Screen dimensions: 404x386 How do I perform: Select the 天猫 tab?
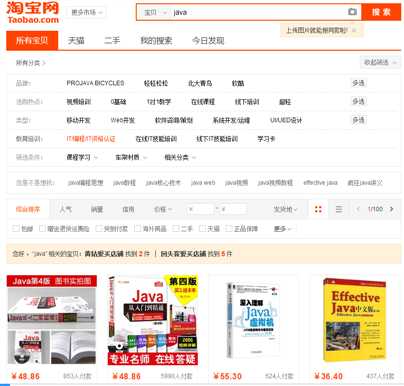(76, 41)
